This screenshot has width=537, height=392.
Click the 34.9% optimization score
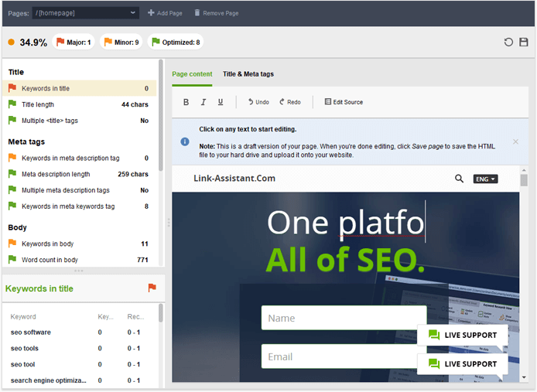[33, 43]
